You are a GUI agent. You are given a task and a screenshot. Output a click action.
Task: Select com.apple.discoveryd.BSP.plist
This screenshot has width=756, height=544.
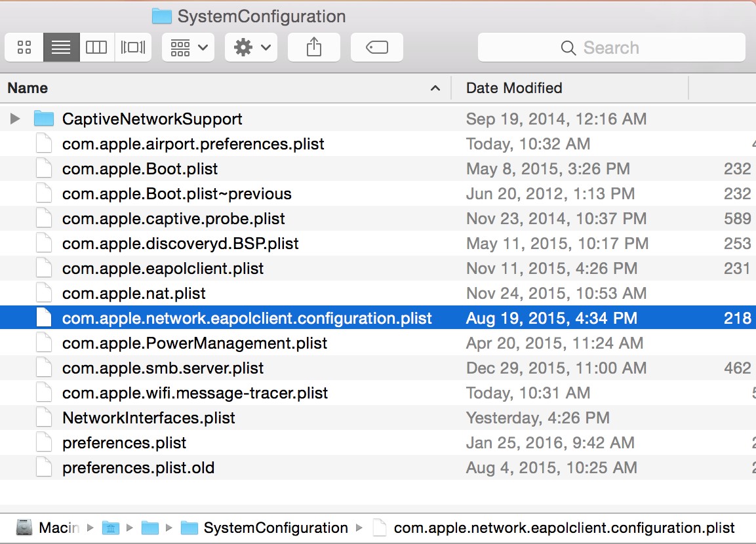(180, 244)
